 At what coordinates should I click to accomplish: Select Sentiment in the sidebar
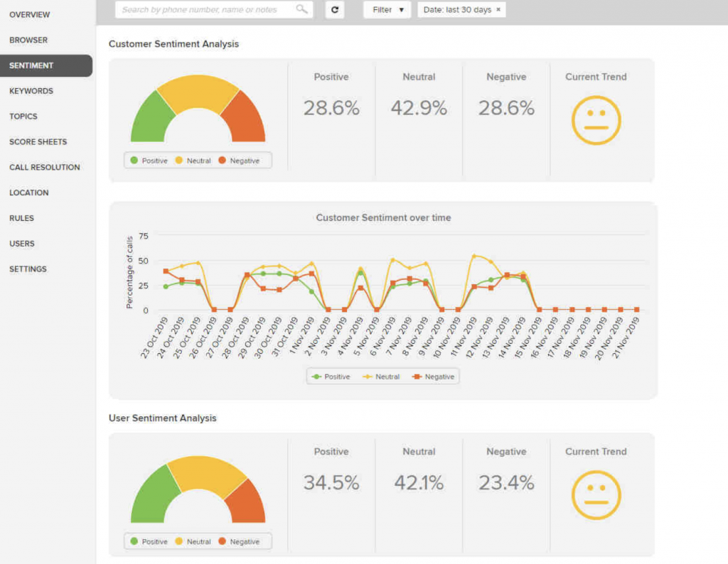[46, 65]
